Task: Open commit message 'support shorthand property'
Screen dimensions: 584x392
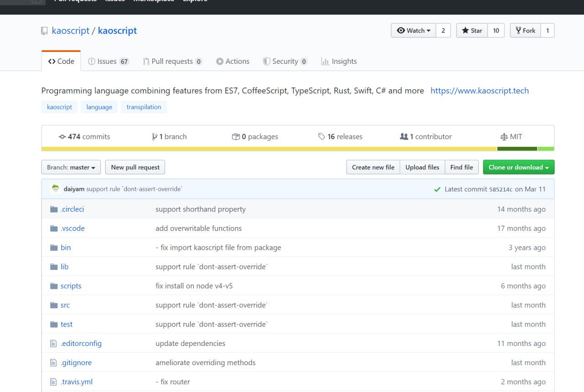Action: pos(201,209)
